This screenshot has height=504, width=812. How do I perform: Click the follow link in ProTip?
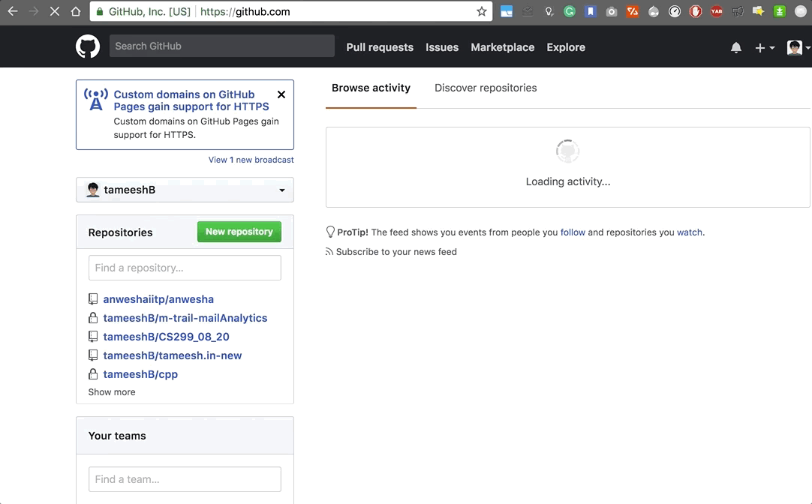[x=573, y=232]
